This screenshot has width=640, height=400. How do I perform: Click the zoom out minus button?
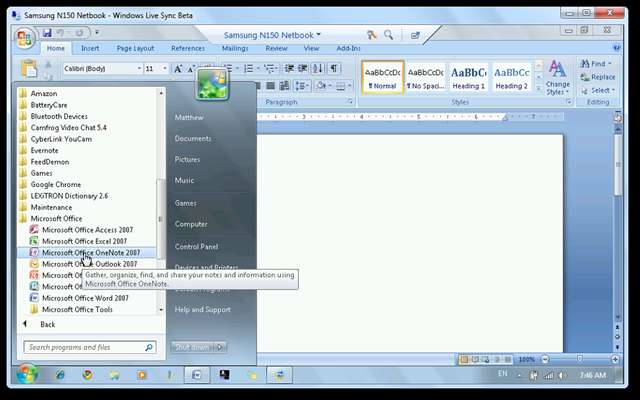tap(545, 359)
